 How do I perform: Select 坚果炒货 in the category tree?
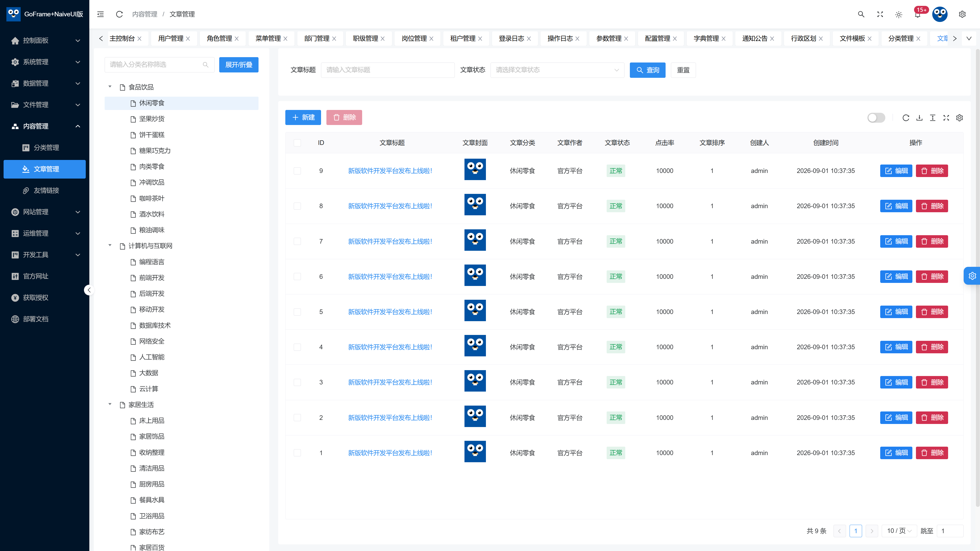(181, 119)
